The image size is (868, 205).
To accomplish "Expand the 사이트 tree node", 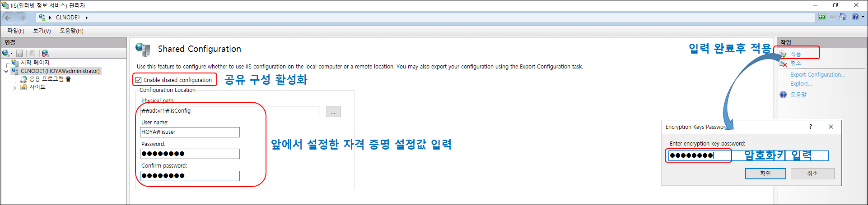I will 15,88.
